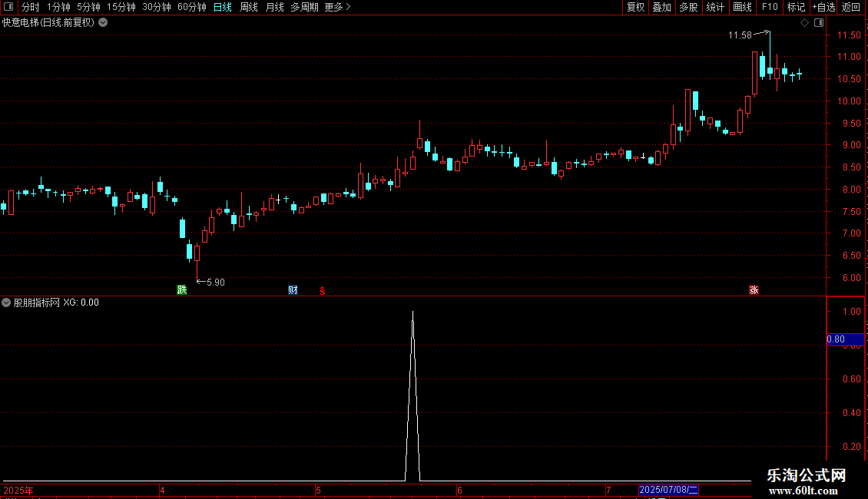
Task: Switch to the 分时 intraday tab
Action: click(31, 7)
